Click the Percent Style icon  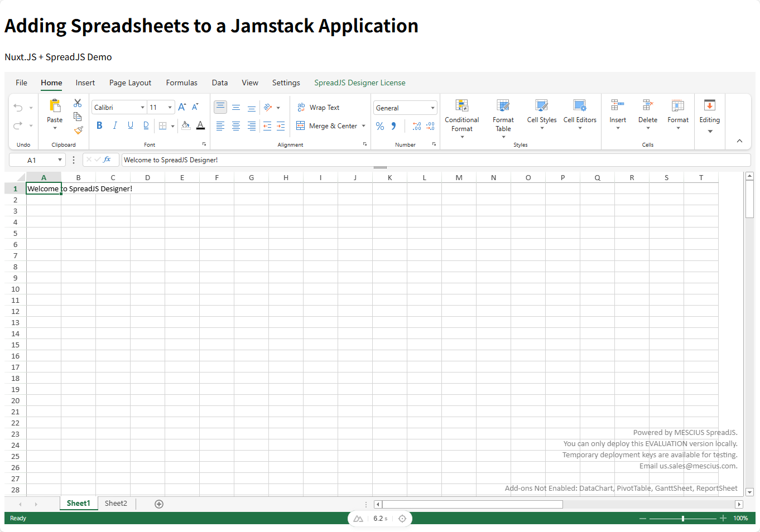click(380, 126)
